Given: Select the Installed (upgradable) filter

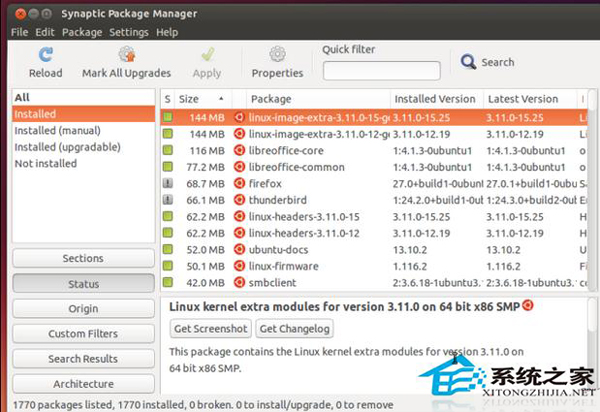Looking at the screenshot, I should (83, 147).
